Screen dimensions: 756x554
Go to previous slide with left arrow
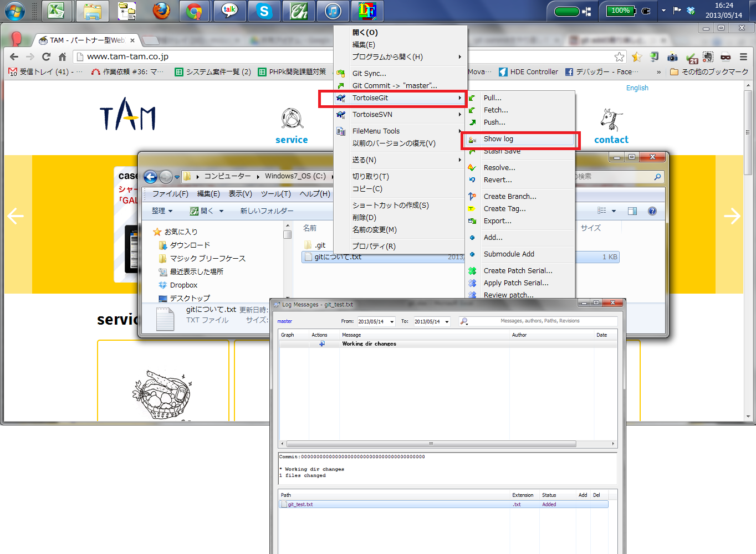click(15, 216)
